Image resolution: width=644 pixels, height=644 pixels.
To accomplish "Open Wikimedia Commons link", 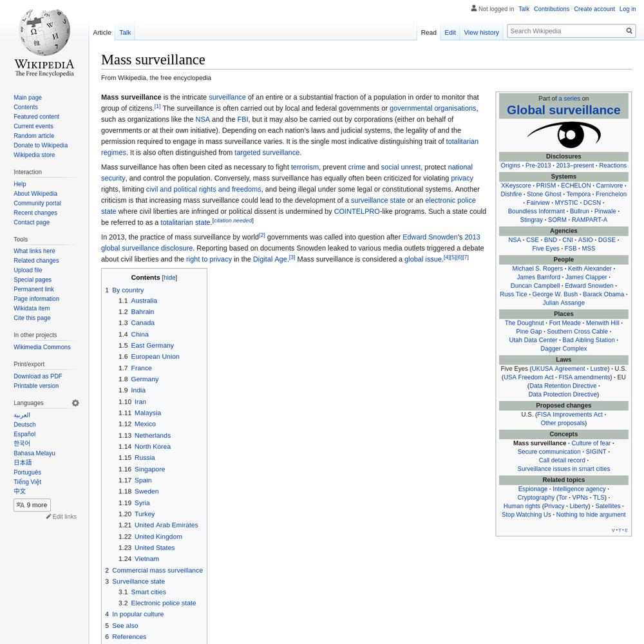I will tap(42, 347).
